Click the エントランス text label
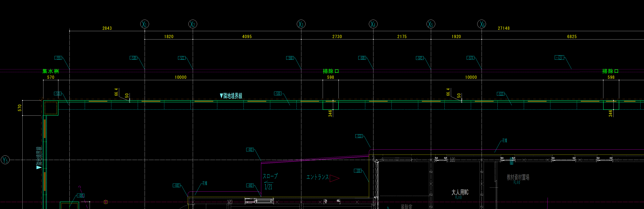 tap(317, 177)
